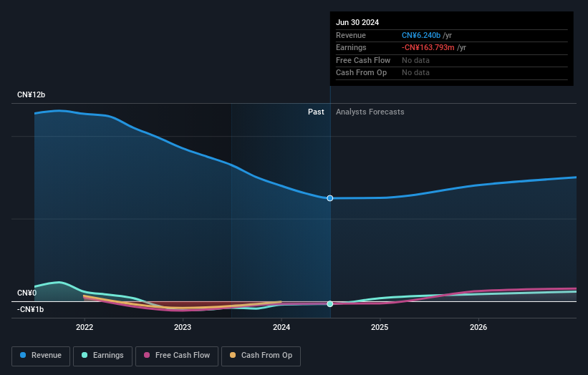Click the 'Analysts Forecasts' label
The height and width of the screenshot is (375, 588).
pos(370,112)
